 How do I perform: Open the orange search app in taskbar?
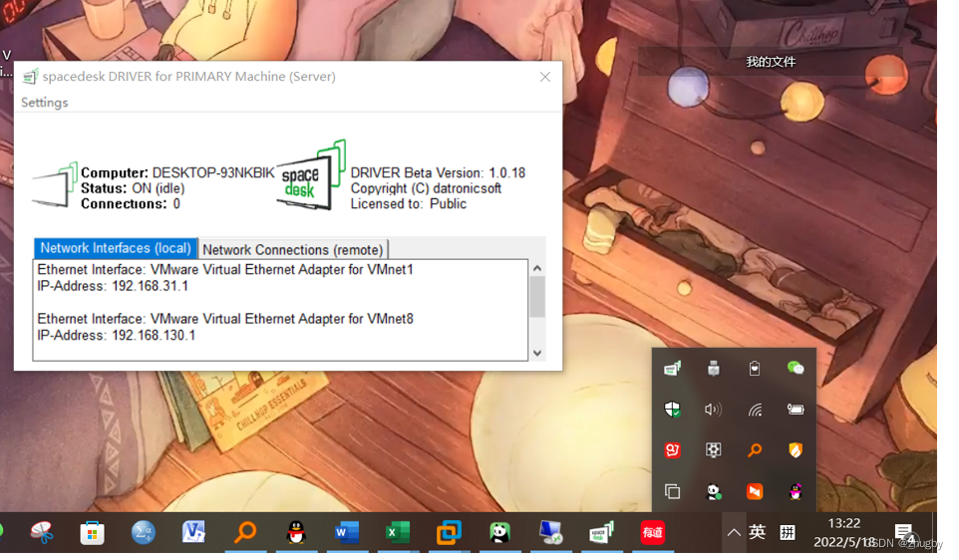click(x=245, y=532)
